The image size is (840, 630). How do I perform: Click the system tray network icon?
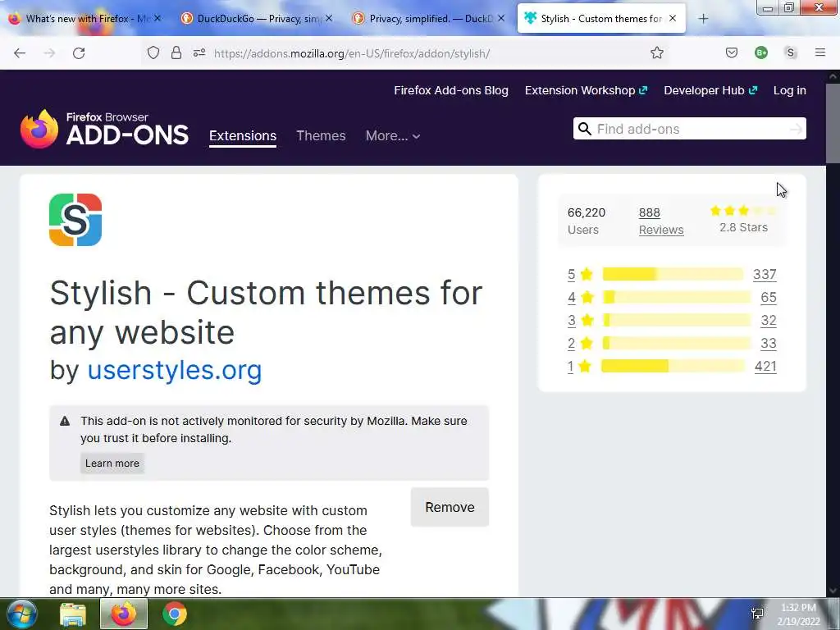click(x=757, y=614)
